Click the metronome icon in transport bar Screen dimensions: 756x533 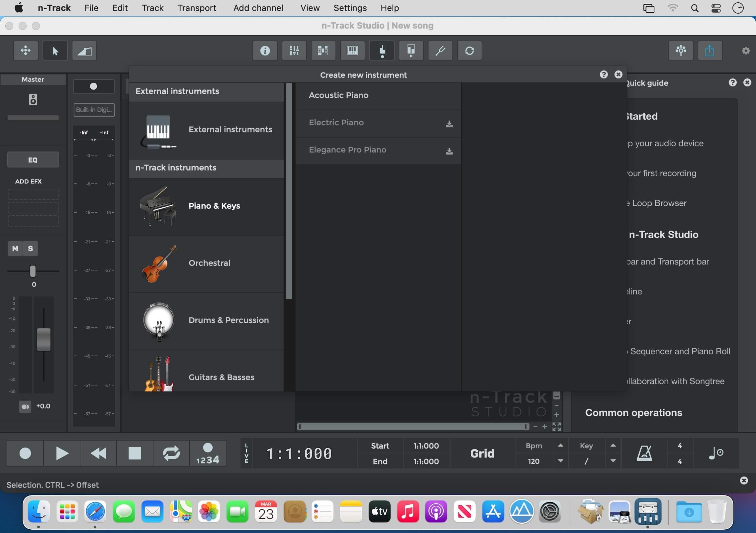[x=644, y=453]
